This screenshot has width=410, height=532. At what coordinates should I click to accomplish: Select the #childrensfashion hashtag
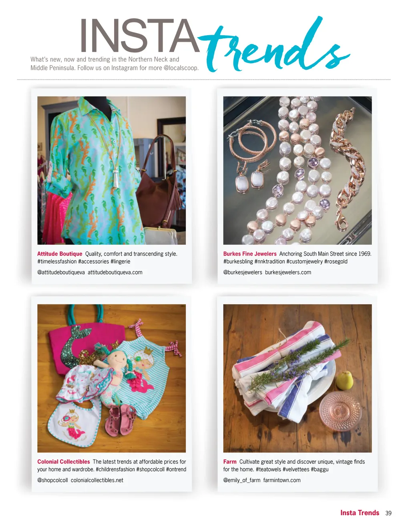click(x=115, y=470)
